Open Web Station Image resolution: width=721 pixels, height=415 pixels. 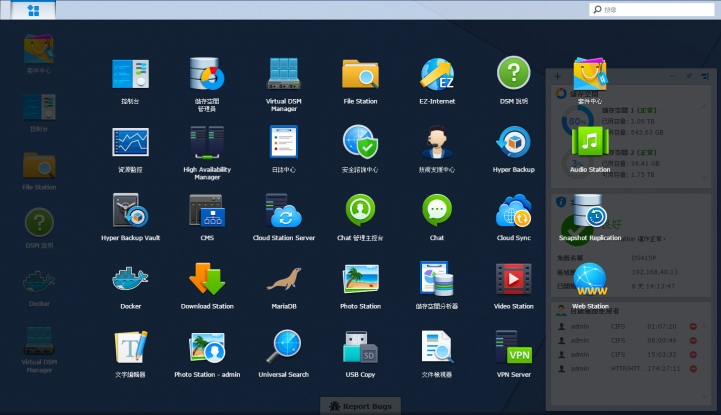point(590,279)
